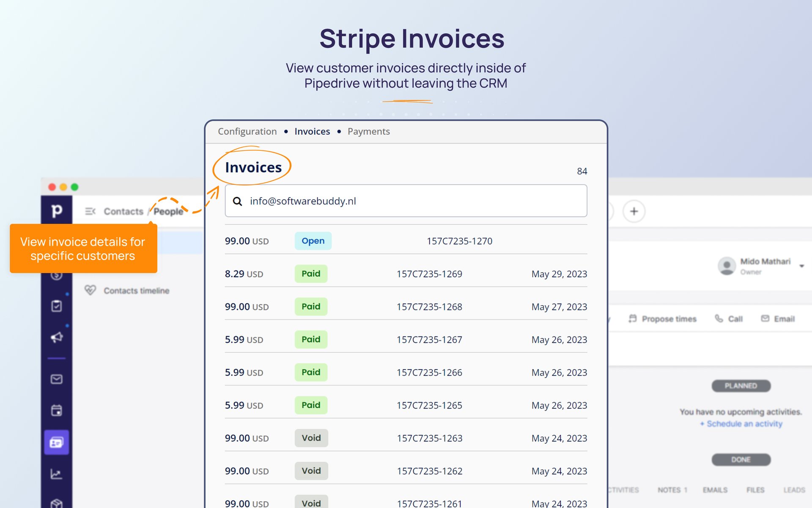Open the FILES tab
The width and height of the screenshot is (812, 508).
(x=755, y=490)
